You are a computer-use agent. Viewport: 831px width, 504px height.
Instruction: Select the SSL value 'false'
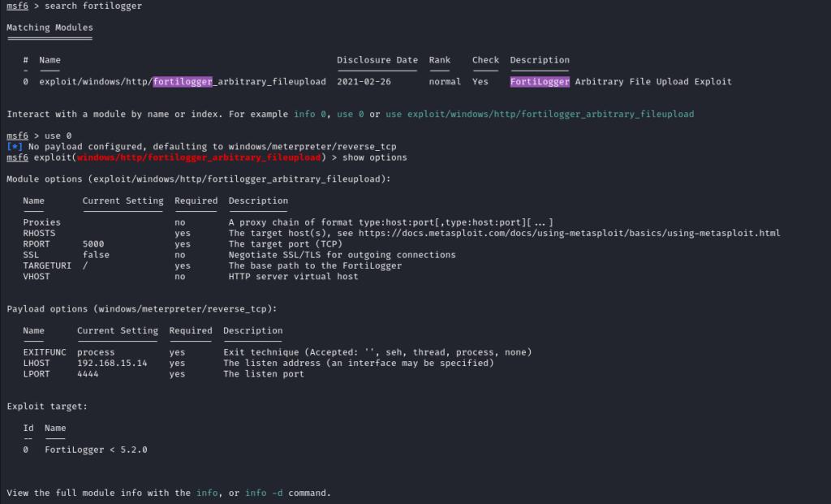96,255
